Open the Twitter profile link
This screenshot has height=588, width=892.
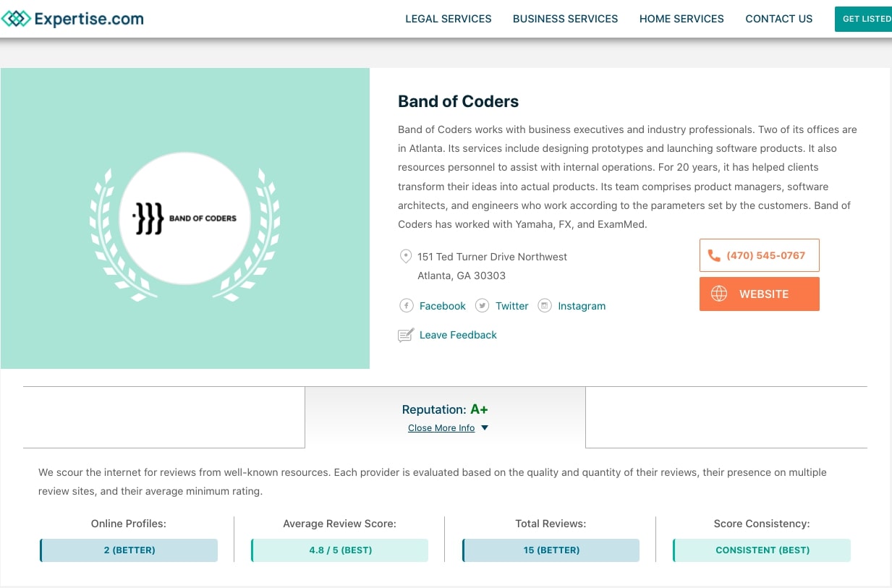[511, 306]
